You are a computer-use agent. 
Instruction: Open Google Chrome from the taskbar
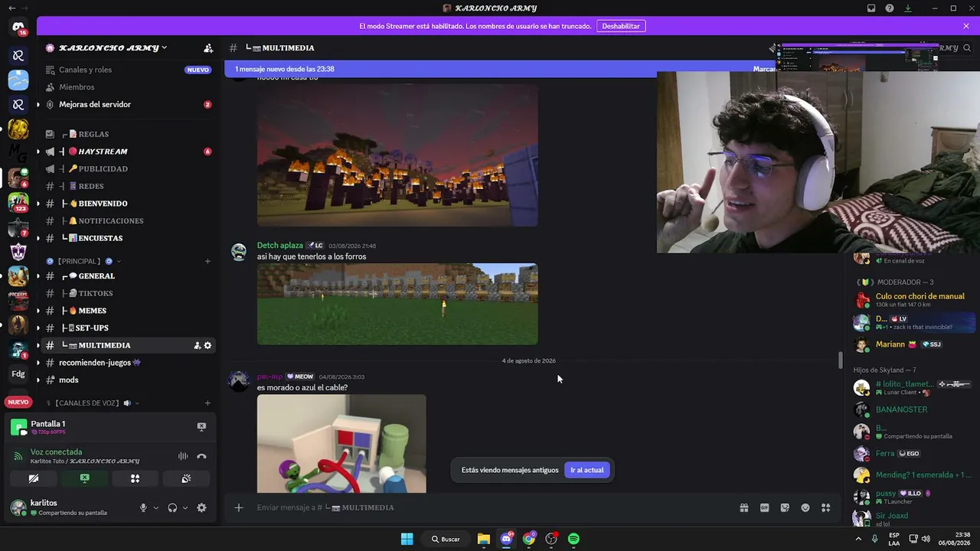[x=528, y=539]
